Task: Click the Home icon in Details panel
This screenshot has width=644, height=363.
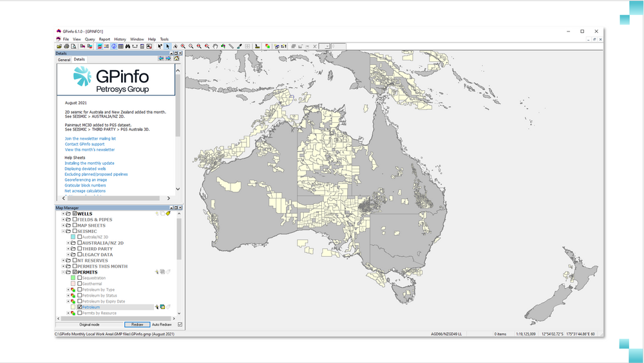Action: [x=176, y=59]
